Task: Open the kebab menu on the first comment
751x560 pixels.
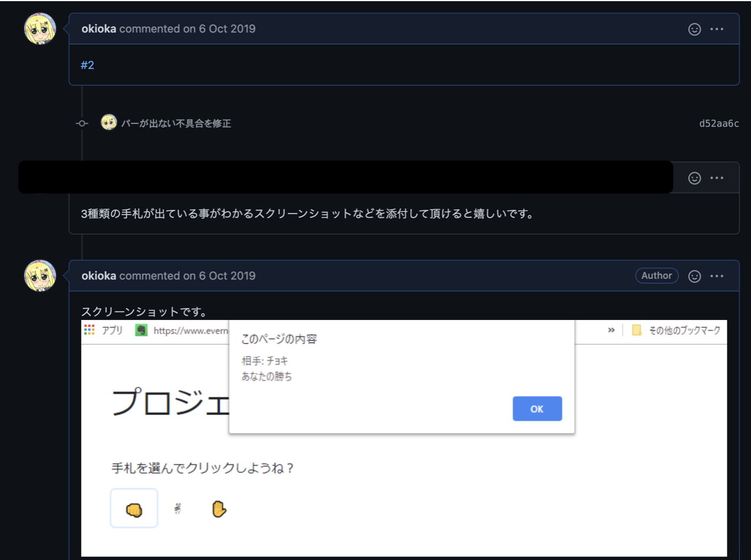Action: (x=717, y=29)
